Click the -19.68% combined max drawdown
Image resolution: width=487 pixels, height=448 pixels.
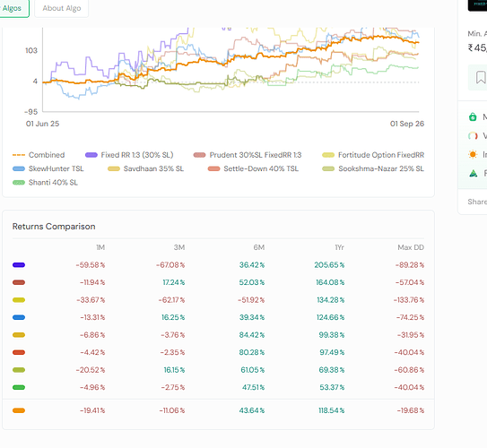tap(411, 410)
